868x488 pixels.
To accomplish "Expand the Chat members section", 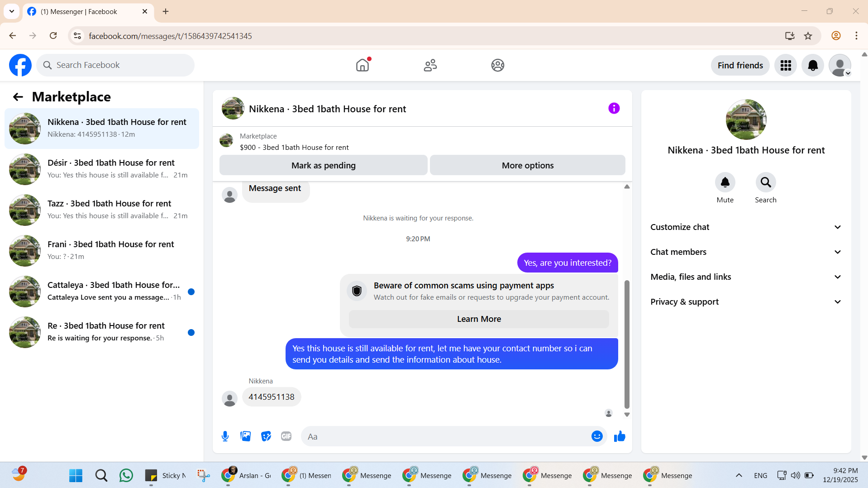I will pos(746,252).
